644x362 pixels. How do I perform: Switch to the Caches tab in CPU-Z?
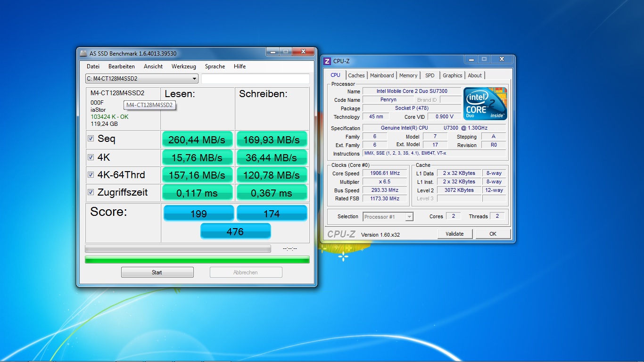point(356,75)
